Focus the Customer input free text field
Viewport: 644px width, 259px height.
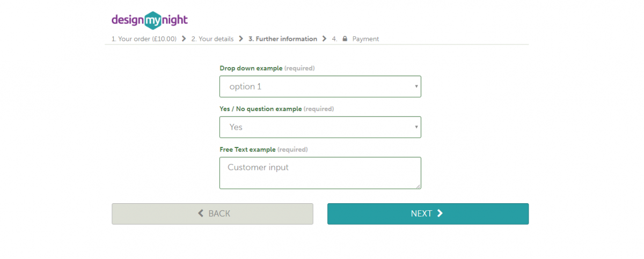click(320, 173)
